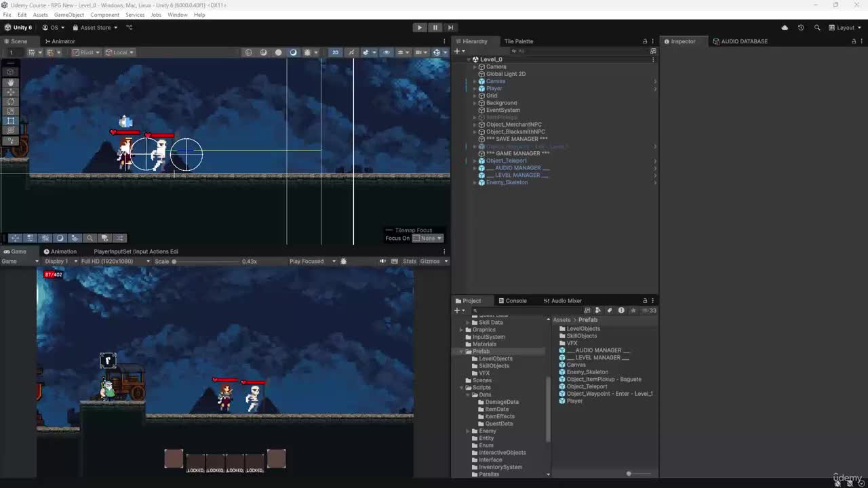Open the LevelObjects folder in assets
Viewport: 868px width, 488px height.
click(x=583, y=329)
